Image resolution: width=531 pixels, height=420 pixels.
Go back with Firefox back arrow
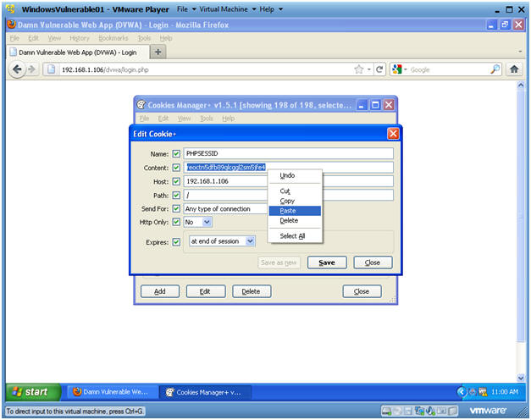tap(17, 69)
